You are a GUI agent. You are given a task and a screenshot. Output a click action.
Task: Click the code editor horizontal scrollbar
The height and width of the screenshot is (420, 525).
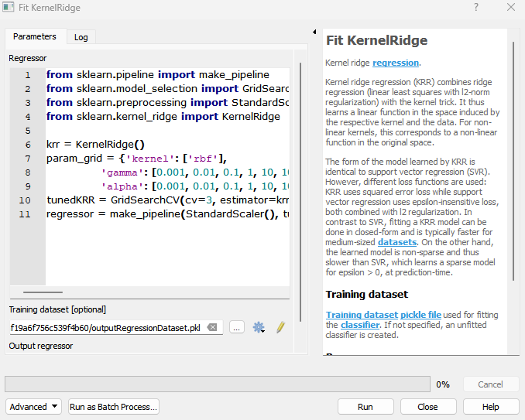click(x=43, y=292)
